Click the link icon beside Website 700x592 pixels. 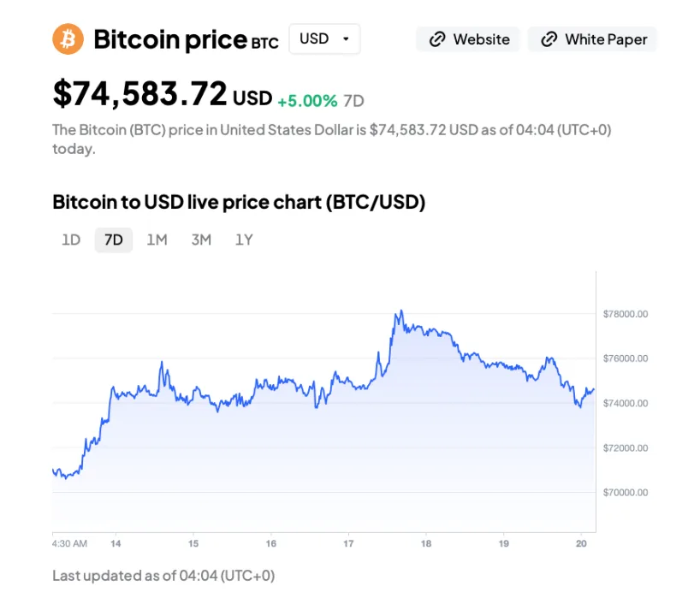tap(437, 39)
